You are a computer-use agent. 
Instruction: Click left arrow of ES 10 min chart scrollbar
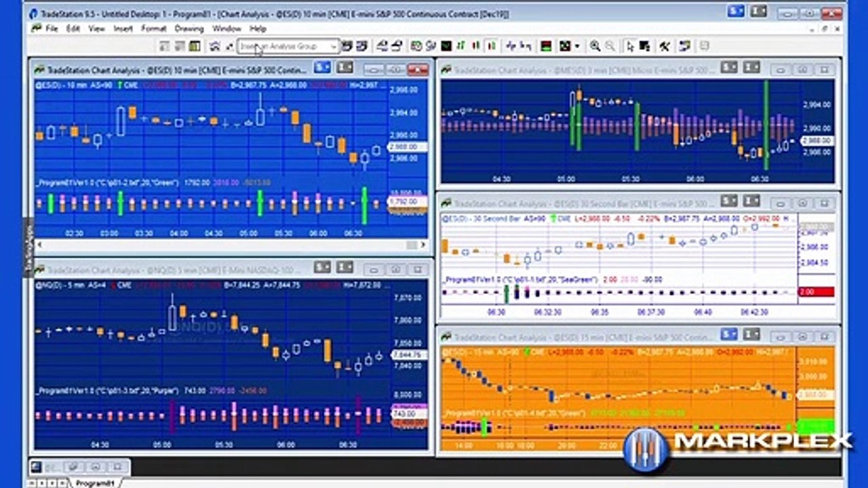(41, 245)
